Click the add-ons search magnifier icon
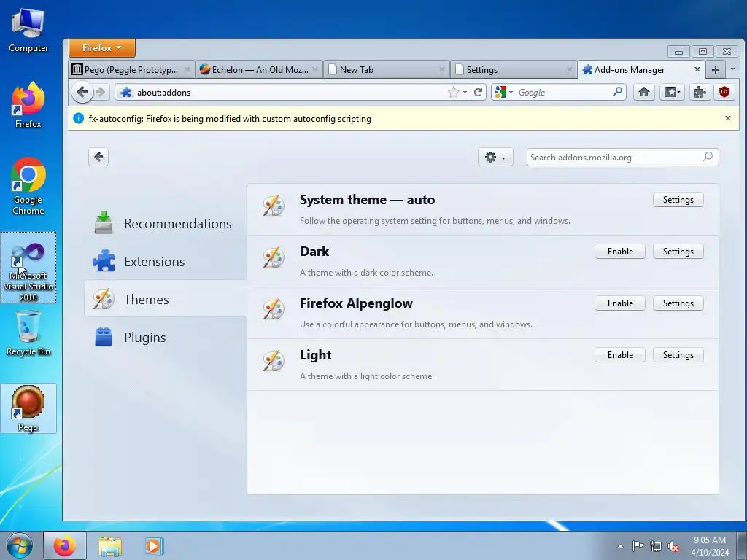The image size is (747, 560). tap(708, 157)
